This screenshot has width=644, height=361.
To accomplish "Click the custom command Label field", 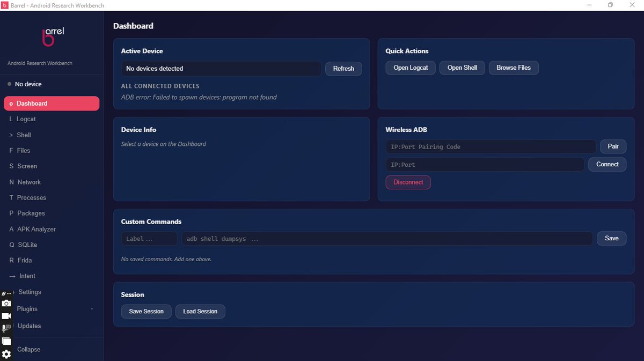I will 149,239.
